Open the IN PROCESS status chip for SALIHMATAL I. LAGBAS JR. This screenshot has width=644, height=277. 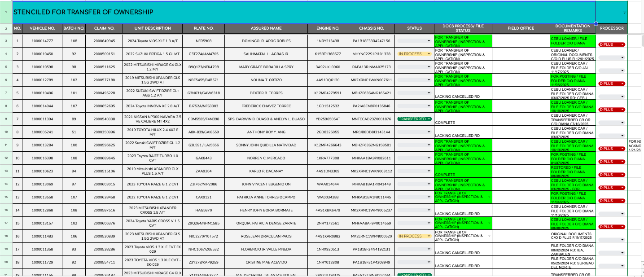pyautogui.click(x=414, y=54)
